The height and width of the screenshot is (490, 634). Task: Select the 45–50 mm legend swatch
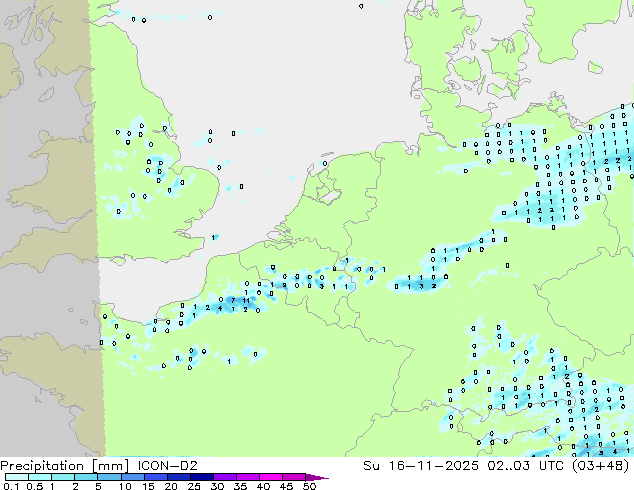coord(294,477)
